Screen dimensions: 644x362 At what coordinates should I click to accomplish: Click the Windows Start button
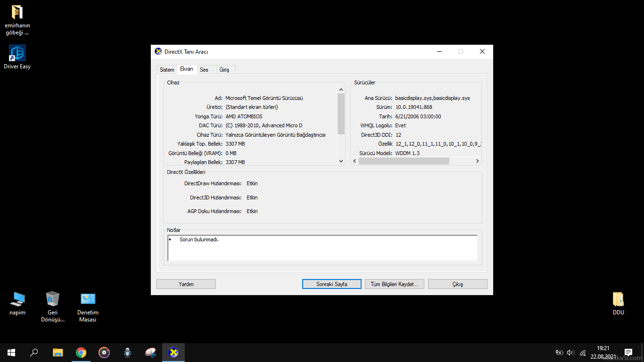tap(11, 353)
